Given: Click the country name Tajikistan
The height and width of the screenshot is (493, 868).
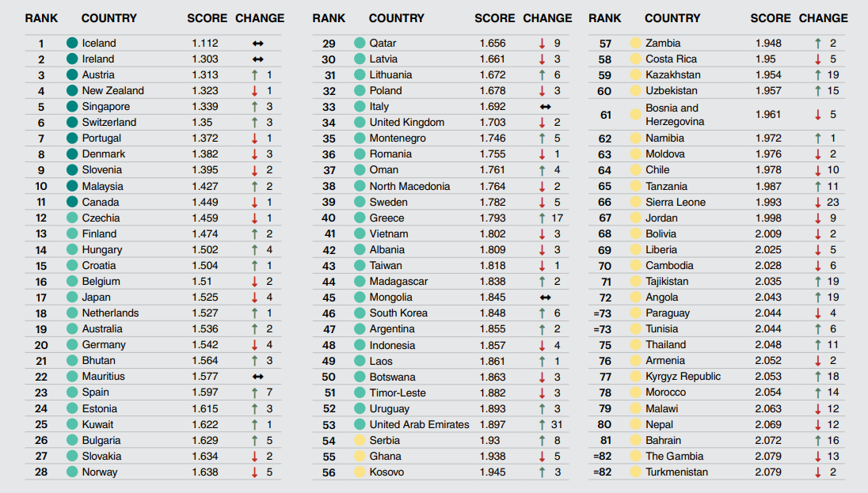Looking at the screenshot, I should [x=667, y=281].
